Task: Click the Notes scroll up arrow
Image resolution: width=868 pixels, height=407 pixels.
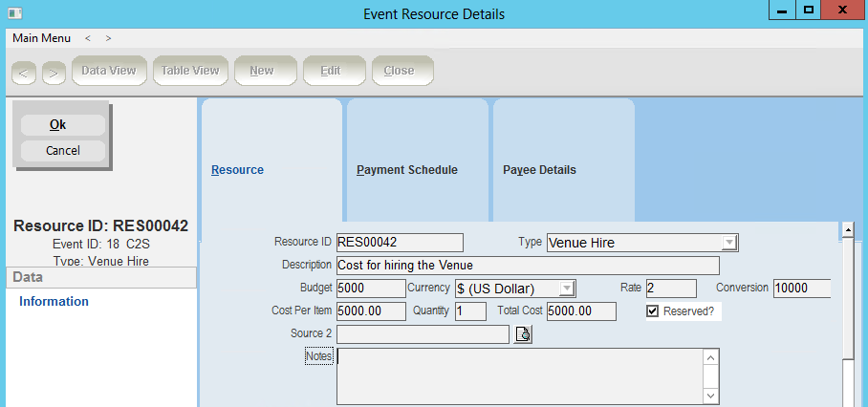Action: (711, 357)
